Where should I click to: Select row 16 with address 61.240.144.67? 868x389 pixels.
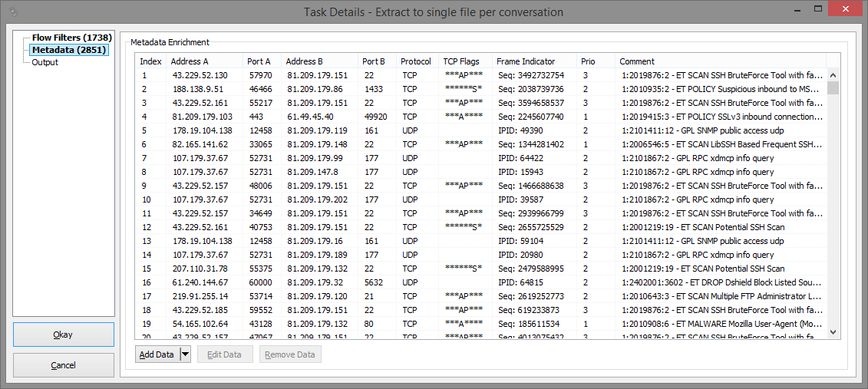tap(200, 282)
